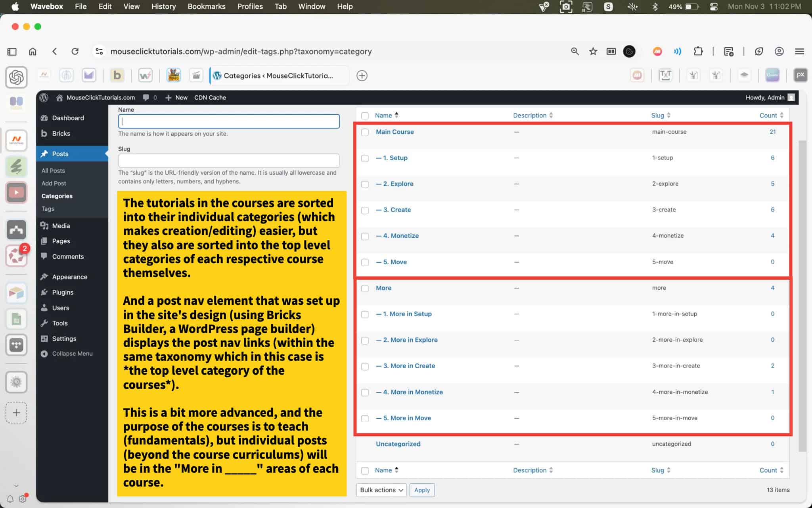The height and width of the screenshot is (508, 812).
Task: Add app via dashed plus sidebar button
Action: pyautogui.click(x=16, y=413)
